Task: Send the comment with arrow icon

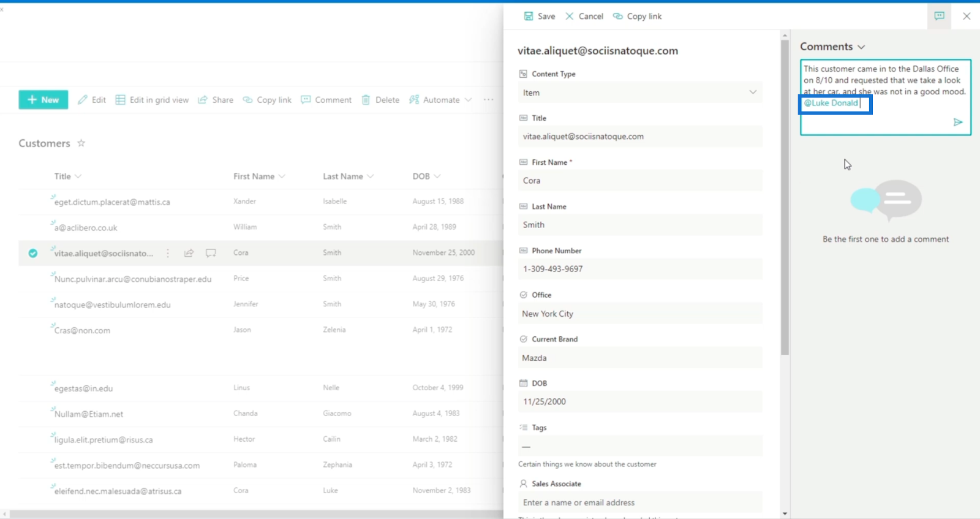Action: pyautogui.click(x=958, y=123)
